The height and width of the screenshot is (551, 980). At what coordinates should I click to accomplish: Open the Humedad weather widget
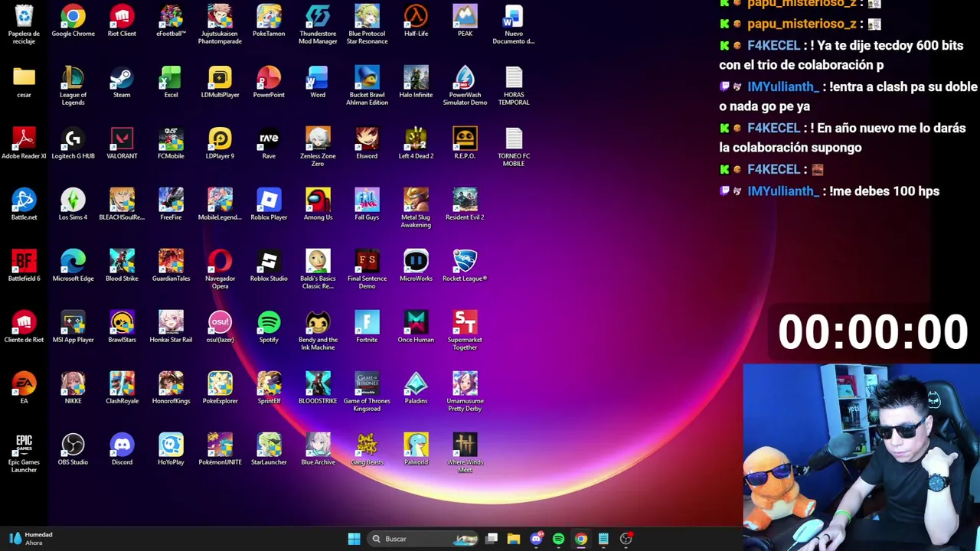pos(31,539)
